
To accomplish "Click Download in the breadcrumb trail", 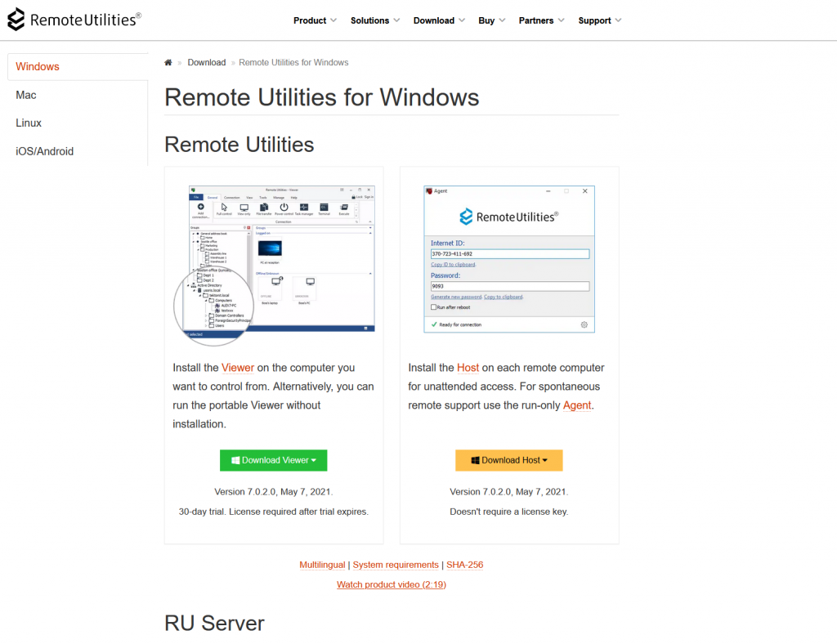I will point(207,61).
